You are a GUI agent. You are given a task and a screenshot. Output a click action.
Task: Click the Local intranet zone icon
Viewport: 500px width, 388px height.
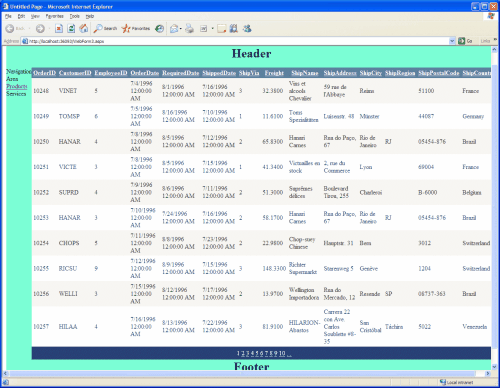[443, 382]
